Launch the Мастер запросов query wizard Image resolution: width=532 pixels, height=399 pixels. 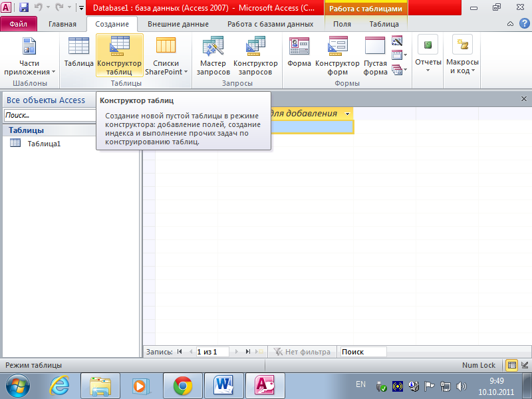pos(213,56)
